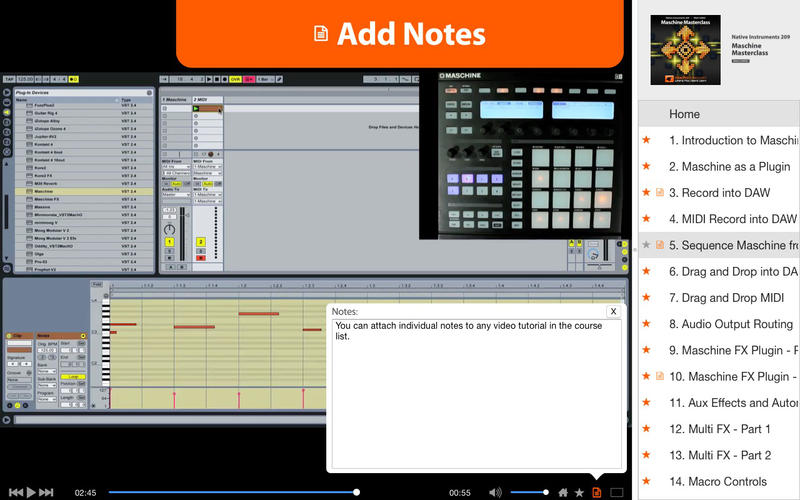Toggle star for Maschine as a Plugin
Image resolution: width=800 pixels, height=500 pixels.
tap(646, 166)
